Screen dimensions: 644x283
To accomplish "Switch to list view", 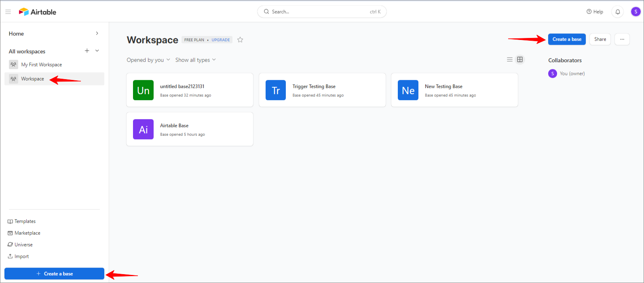I will [x=510, y=59].
